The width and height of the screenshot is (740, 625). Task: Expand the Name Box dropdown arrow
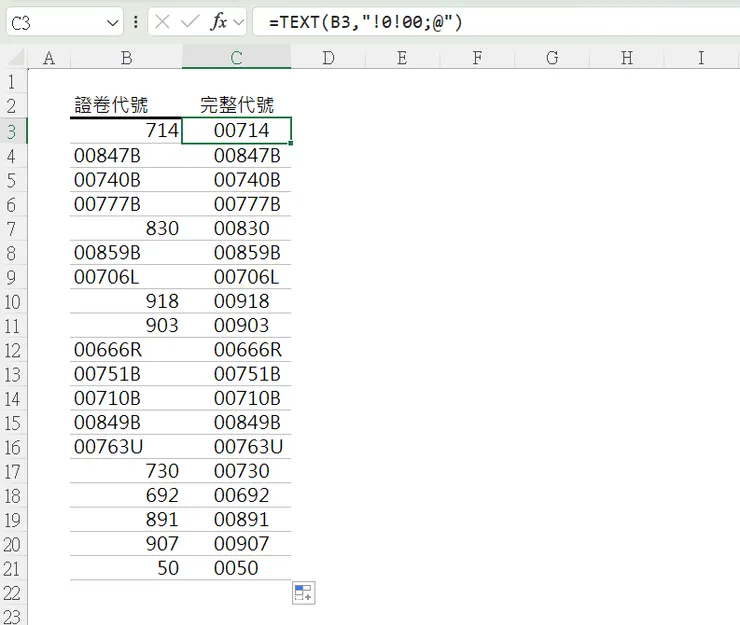[x=112, y=22]
